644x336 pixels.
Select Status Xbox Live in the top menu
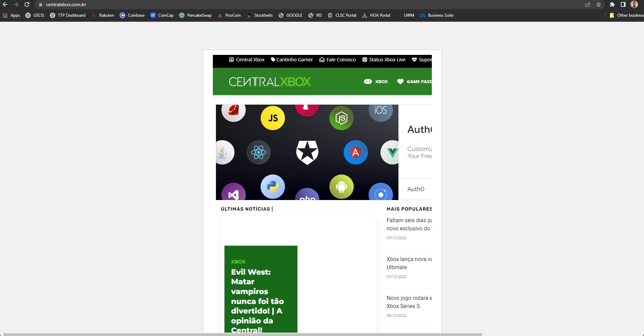coord(384,60)
